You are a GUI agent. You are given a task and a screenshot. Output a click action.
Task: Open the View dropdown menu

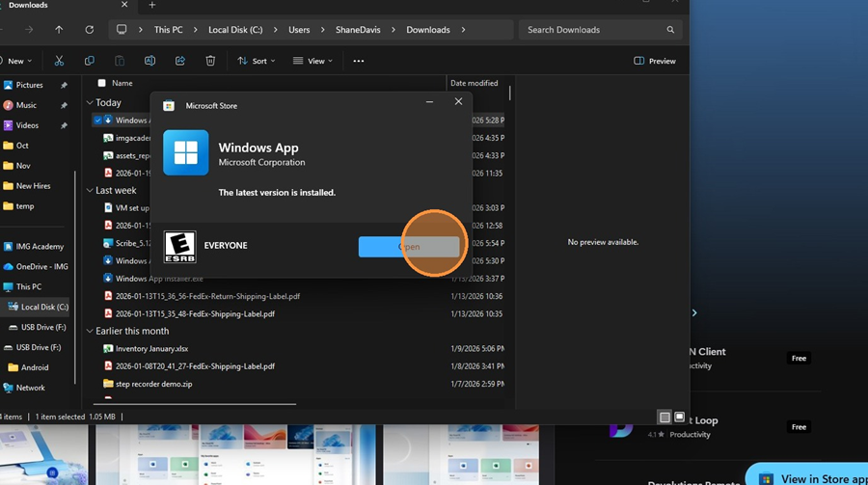(x=312, y=61)
